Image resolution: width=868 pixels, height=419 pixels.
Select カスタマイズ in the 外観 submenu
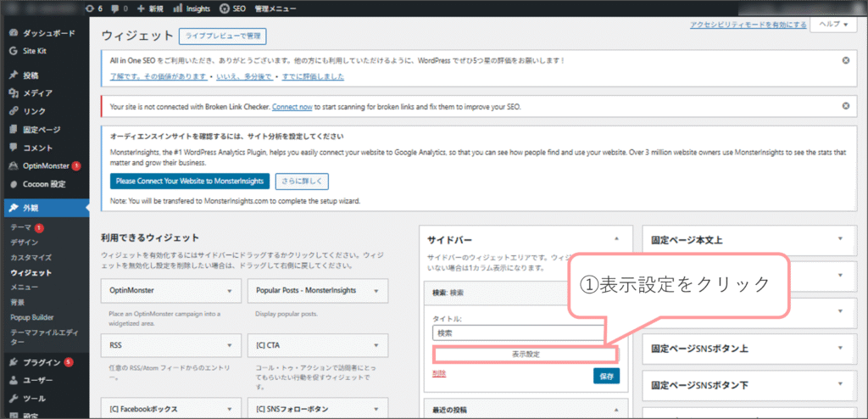(31, 257)
